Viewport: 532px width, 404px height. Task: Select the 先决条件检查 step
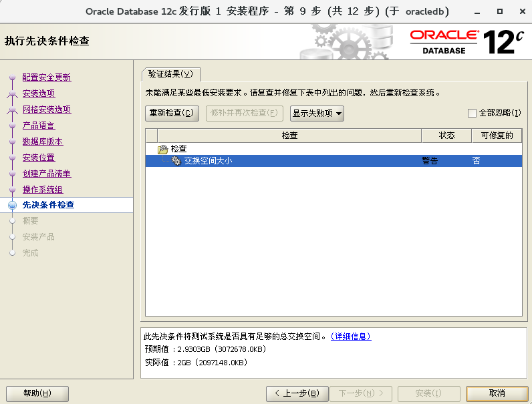tap(48, 205)
